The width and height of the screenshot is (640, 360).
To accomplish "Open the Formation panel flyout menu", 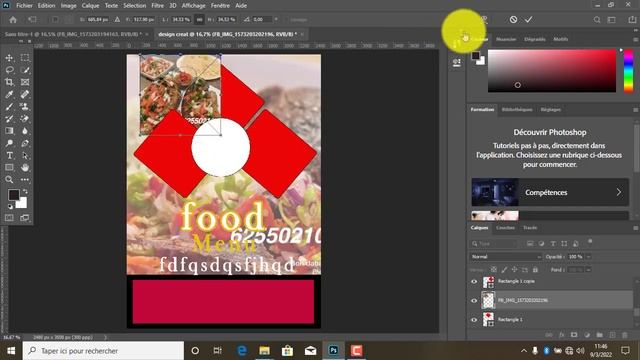I will click(x=635, y=110).
